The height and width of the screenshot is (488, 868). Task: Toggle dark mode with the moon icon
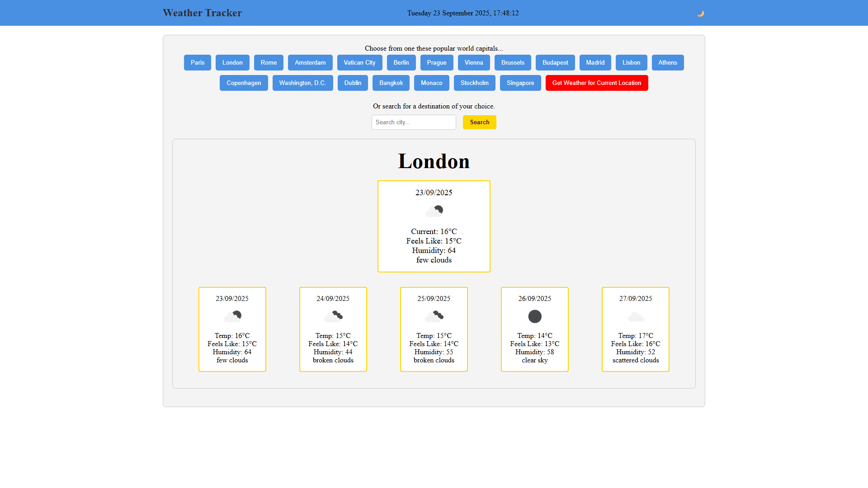tap(700, 14)
